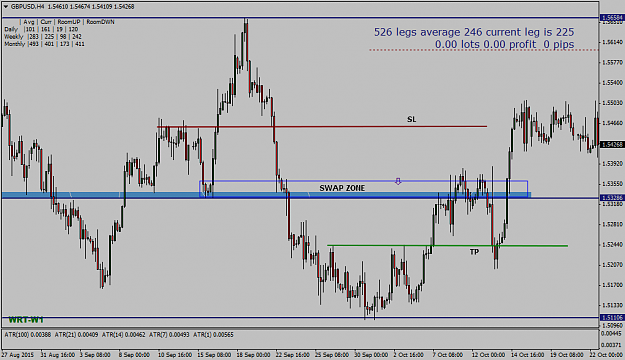Image resolution: width=625 pixels, height=360 pixels.
Task: Click the 27 Aug 2015 time label
Action: click(x=18, y=354)
